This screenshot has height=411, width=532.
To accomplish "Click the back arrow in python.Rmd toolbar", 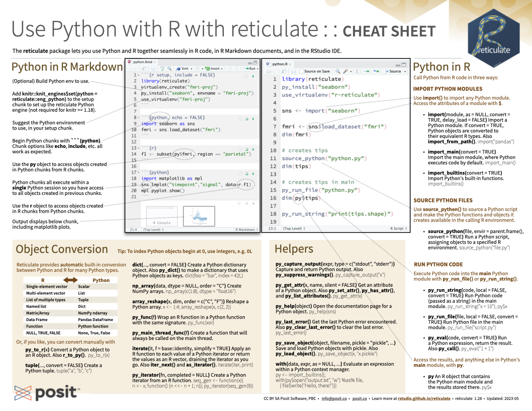I will 130,69.
